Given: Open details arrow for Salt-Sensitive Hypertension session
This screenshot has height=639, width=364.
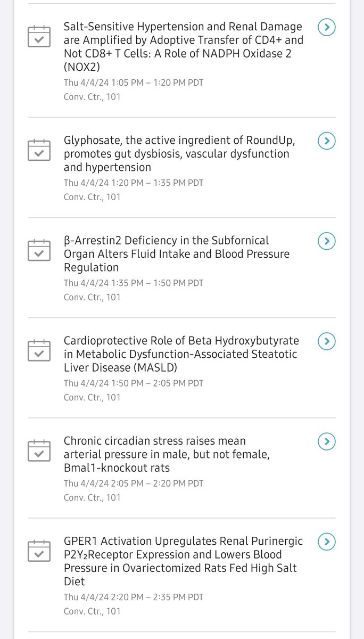Looking at the screenshot, I should tap(327, 27).
